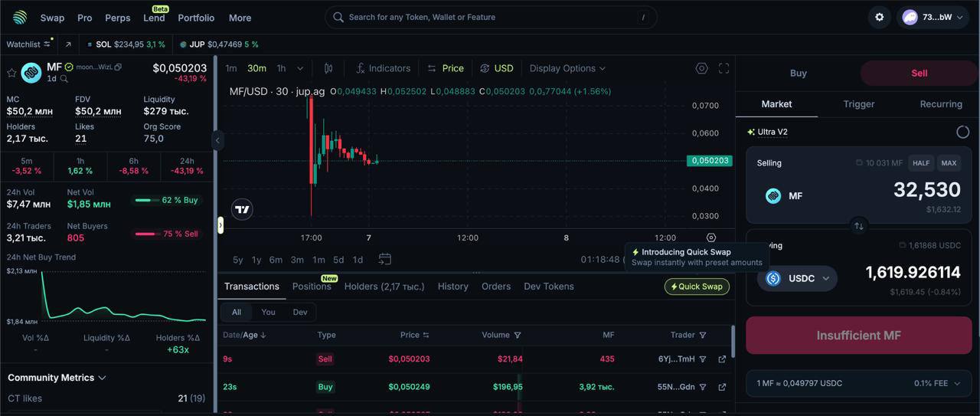Select the Sell side toggle
Screen dimensions: 980x416
click(919, 73)
